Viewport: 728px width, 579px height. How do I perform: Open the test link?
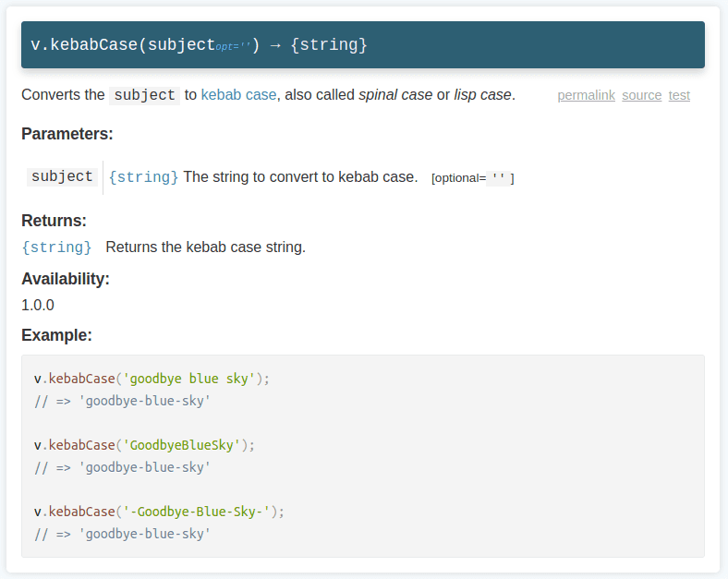679,95
